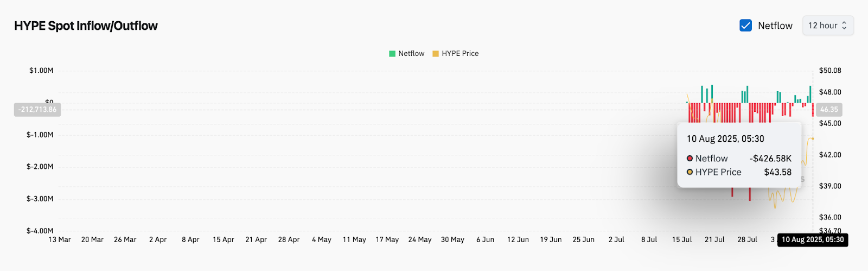Click the -$426.58K netflow value in the tooltip
This screenshot has height=271, width=868.
click(770, 159)
